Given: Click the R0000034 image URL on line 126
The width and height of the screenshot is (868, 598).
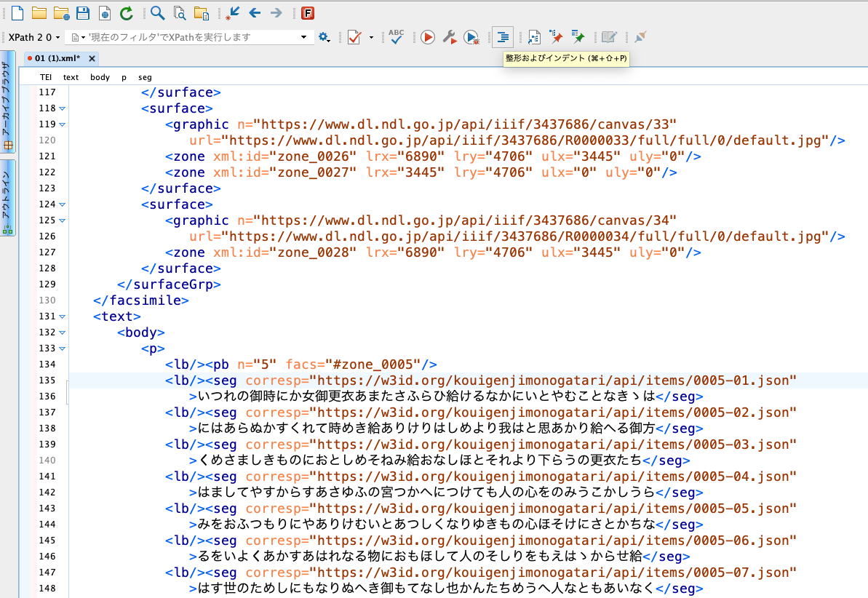Looking at the screenshot, I should (525, 236).
